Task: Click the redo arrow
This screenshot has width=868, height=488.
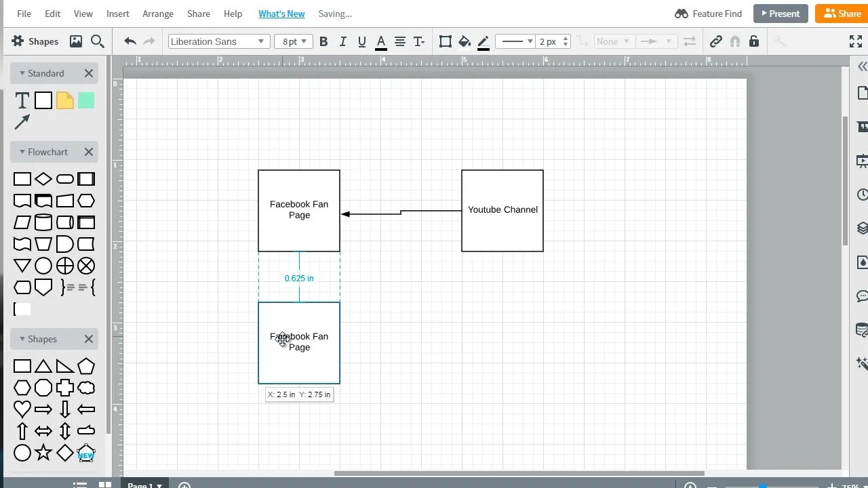Action: [x=149, y=41]
